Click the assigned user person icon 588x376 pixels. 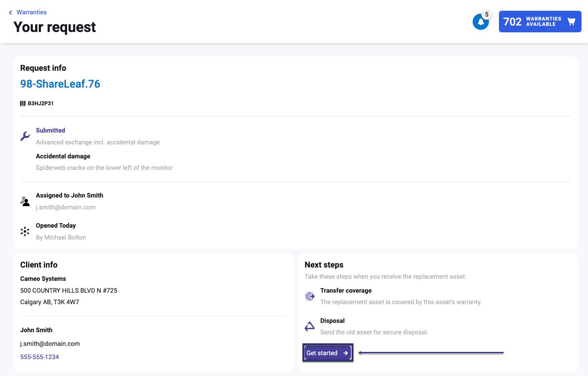click(25, 201)
